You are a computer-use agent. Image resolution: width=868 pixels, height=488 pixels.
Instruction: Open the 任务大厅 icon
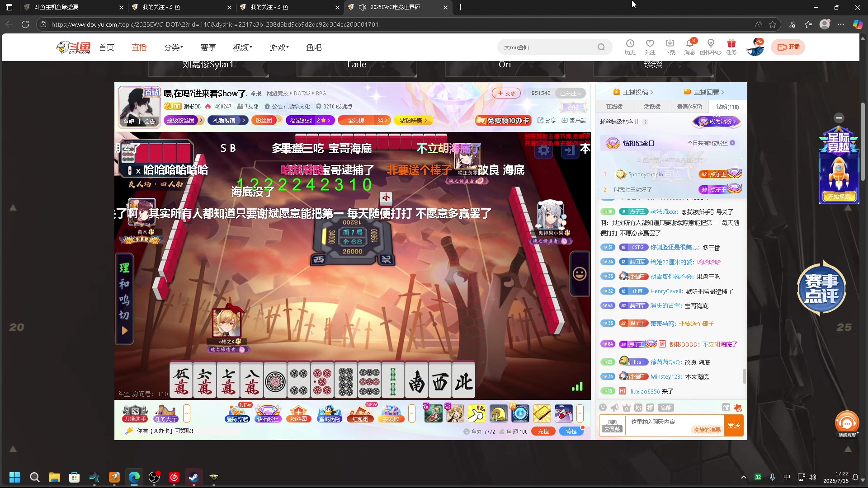165,413
